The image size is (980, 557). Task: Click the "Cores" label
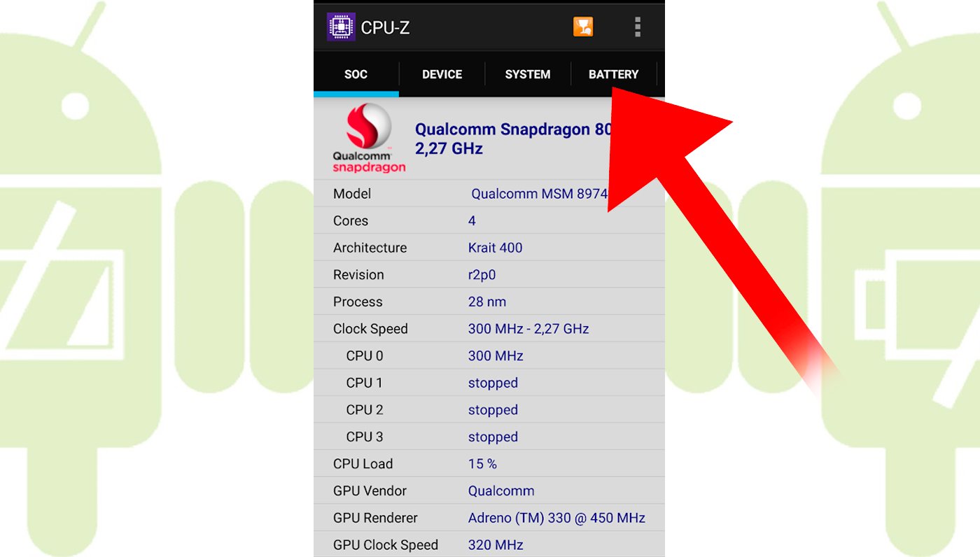click(351, 220)
